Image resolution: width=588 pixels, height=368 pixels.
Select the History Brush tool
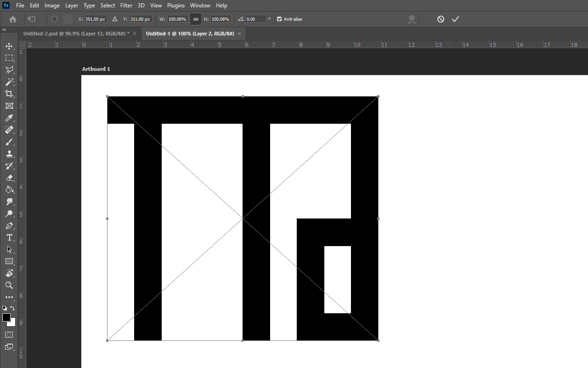(x=9, y=166)
